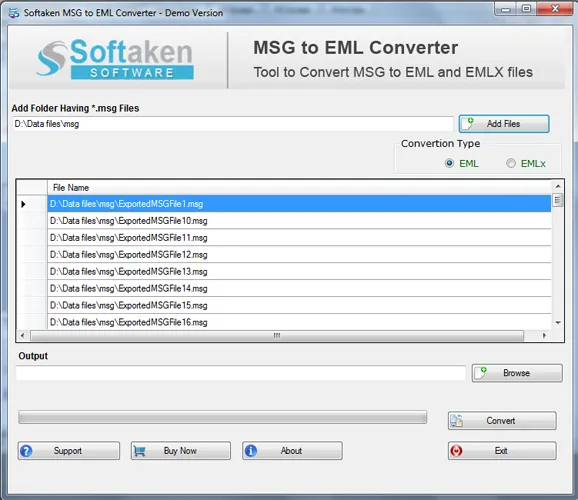Screen dimensions: 578x500
Task: Select the EML conversion type radio
Action: click(449, 163)
